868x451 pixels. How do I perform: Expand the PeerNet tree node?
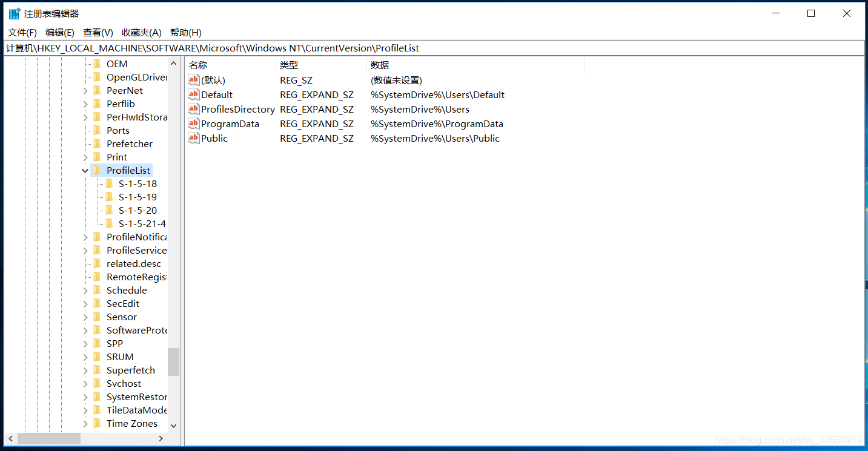tap(85, 91)
